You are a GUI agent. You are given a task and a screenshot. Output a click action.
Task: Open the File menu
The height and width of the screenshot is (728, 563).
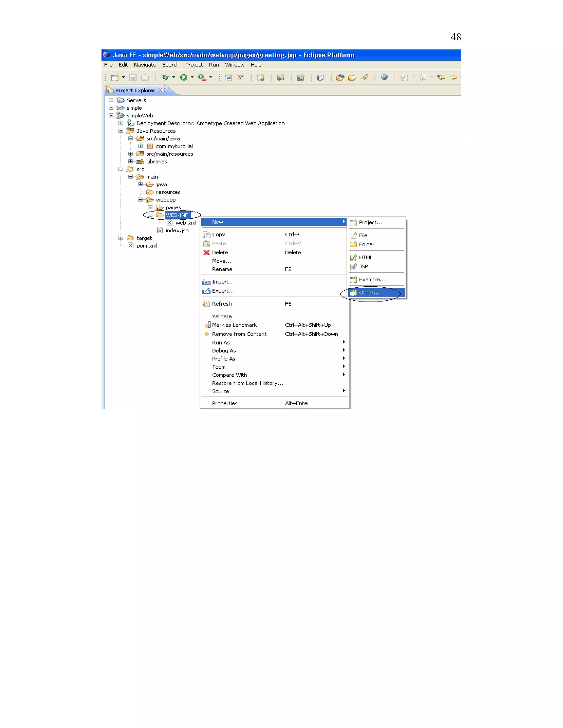(x=108, y=65)
